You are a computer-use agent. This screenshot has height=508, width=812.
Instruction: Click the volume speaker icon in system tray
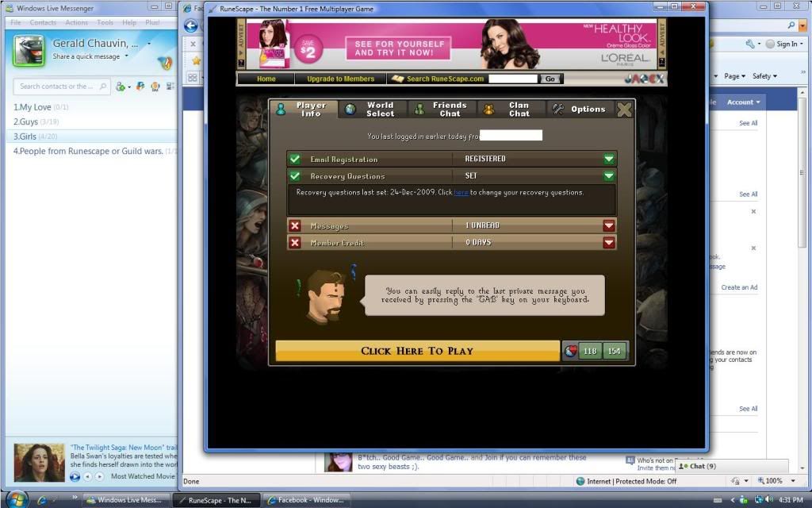pos(769,500)
